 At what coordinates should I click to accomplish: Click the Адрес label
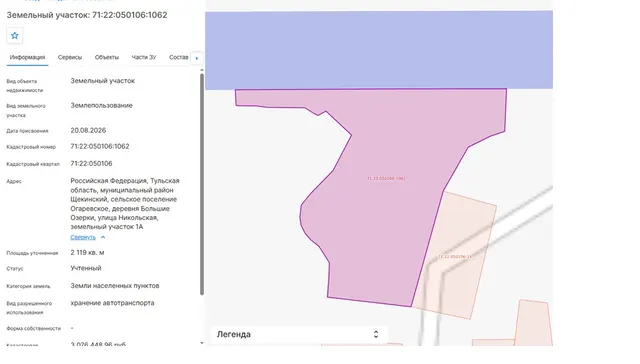(x=14, y=181)
